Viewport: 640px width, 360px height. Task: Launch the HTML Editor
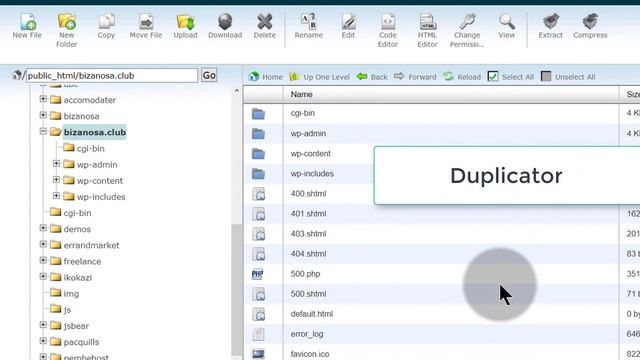[x=427, y=30]
